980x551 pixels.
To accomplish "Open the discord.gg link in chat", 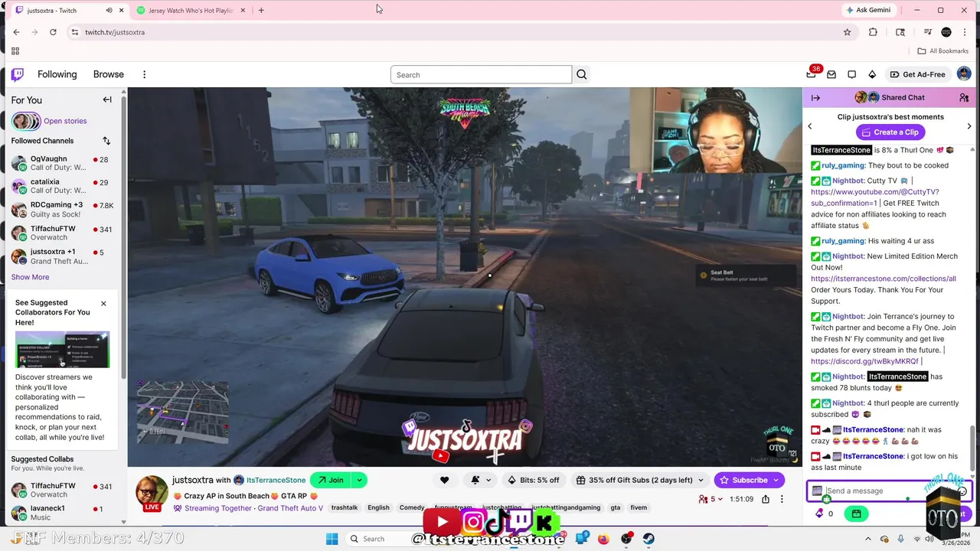I will 864,361.
